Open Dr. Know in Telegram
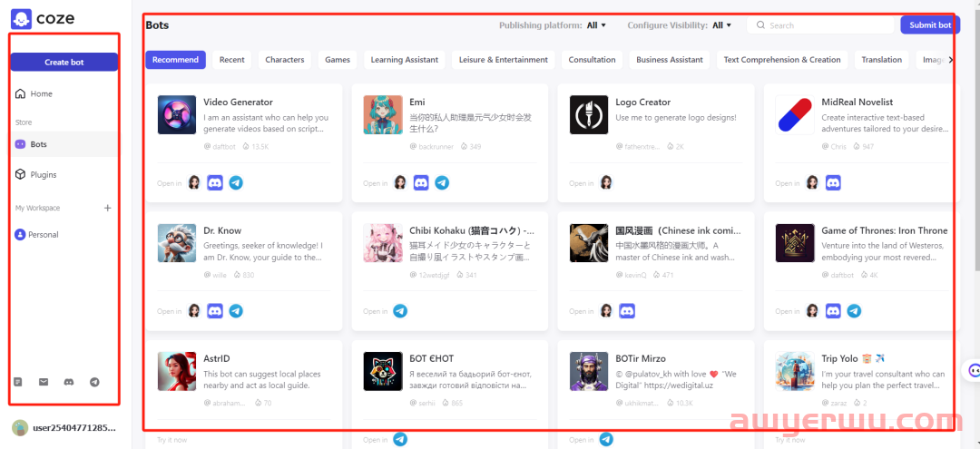Image resolution: width=980 pixels, height=449 pixels. pyautogui.click(x=236, y=311)
